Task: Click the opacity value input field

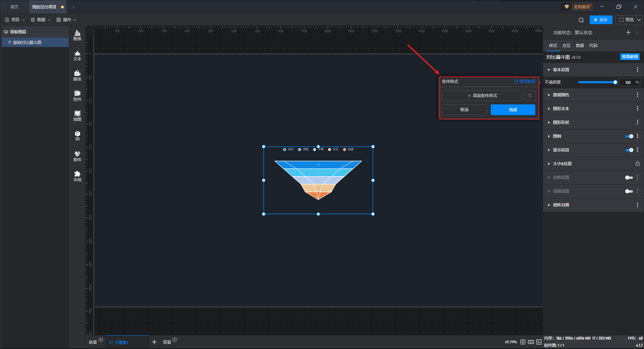Action: click(x=628, y=82)
